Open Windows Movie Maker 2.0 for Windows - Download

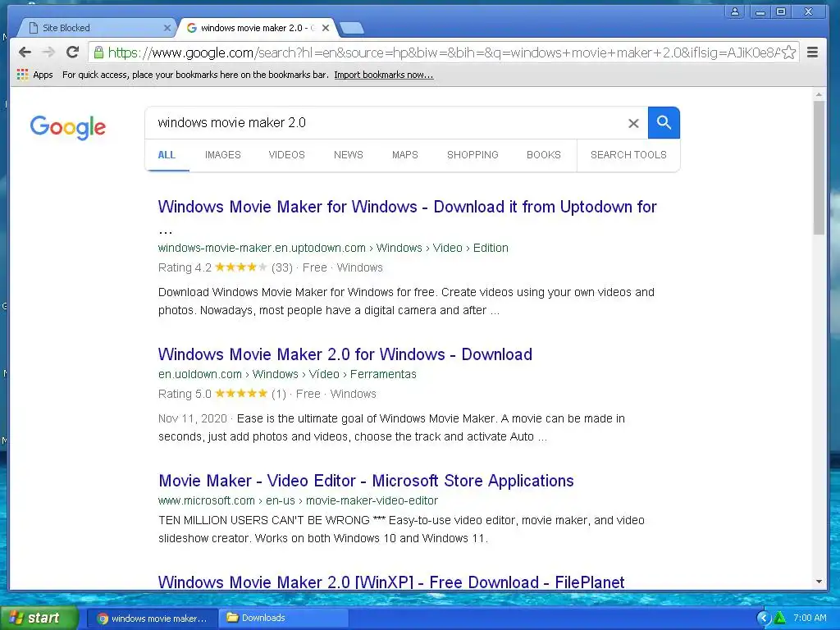coord(345,354)
